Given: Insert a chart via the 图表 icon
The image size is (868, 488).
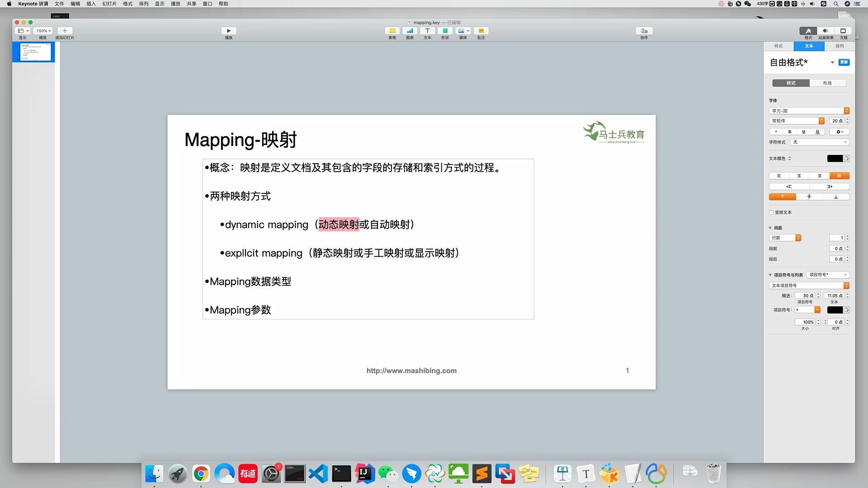Looking at the screenshot, I should (410, 31).
